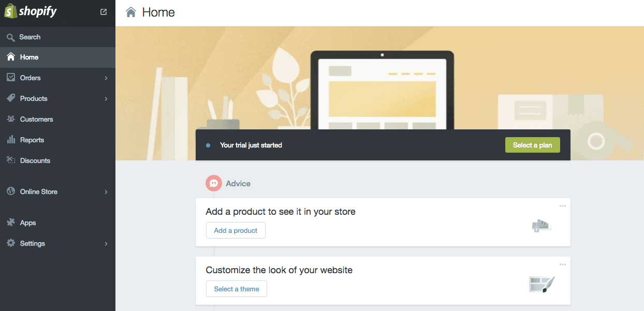Go to Discounts page
The width and height of the screenshot is (644, 311).
[x=57, y=160]
